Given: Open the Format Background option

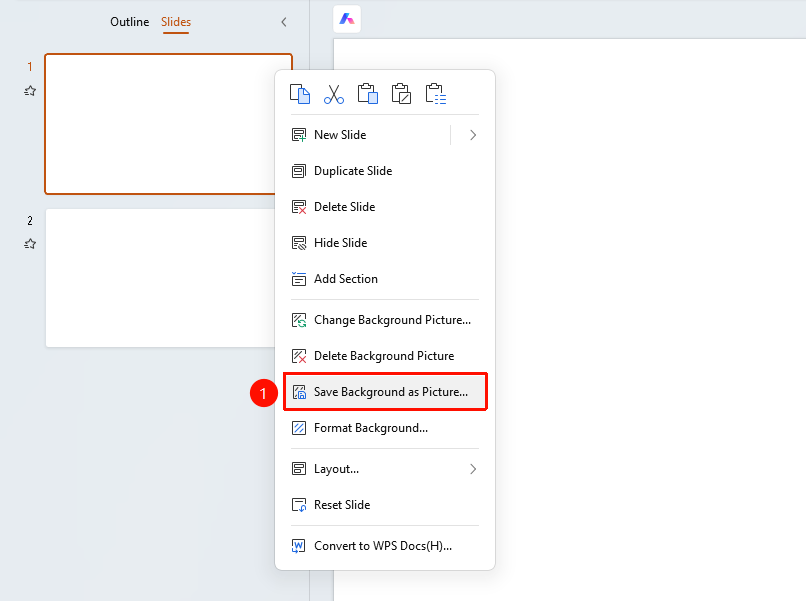Looking at the screenshot, I should click(x=385, y=428).
